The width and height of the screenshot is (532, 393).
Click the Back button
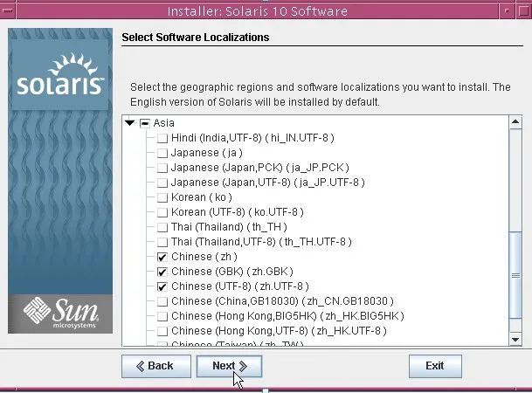pyautogui.click(x=156, y=366)
